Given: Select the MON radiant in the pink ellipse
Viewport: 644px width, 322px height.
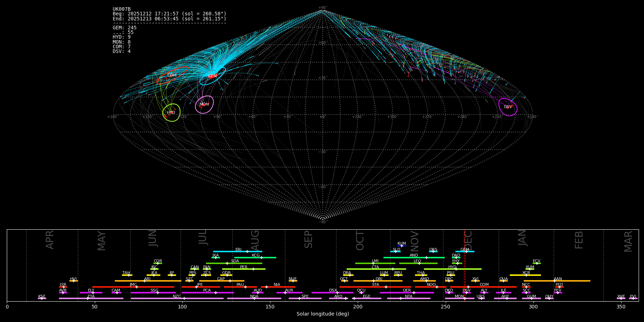Looking at the screenshot, I should point(204,104).
